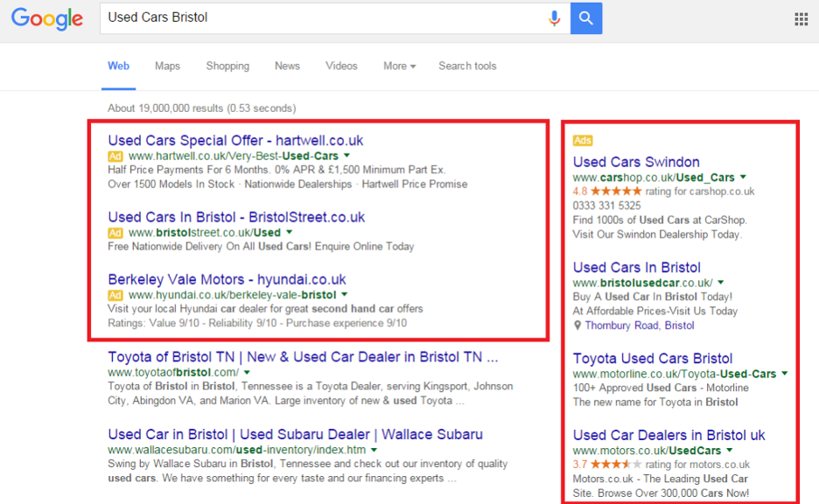Expand the More dropdown menu
This screenshot has height=504, width=819.
pos(400,66)
